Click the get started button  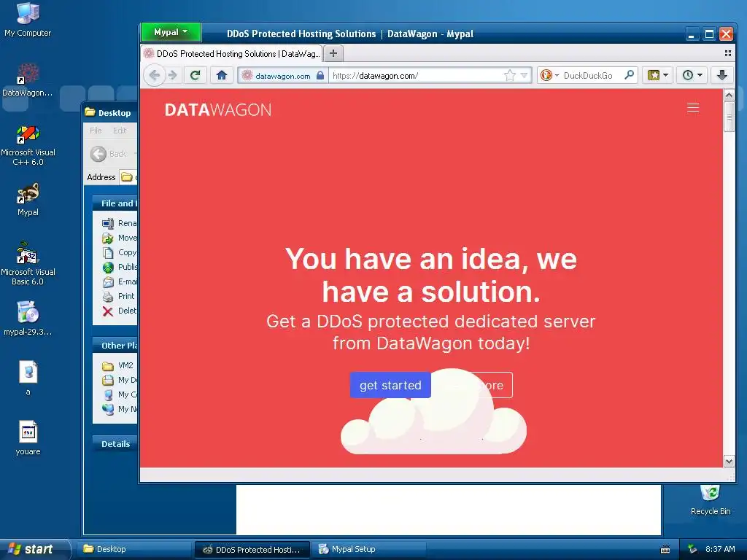390,385
